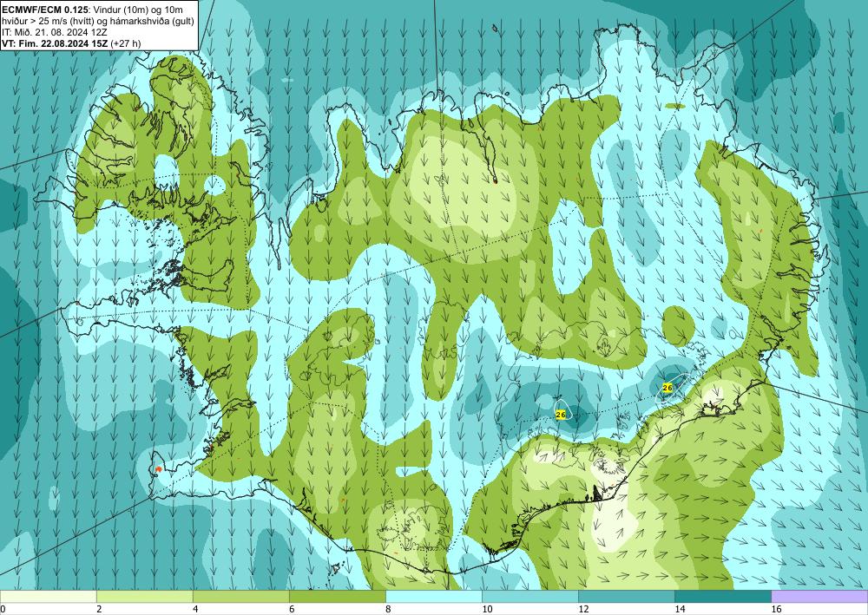Click the teal 12–14 m/s legend swatch

click(627, 597)
